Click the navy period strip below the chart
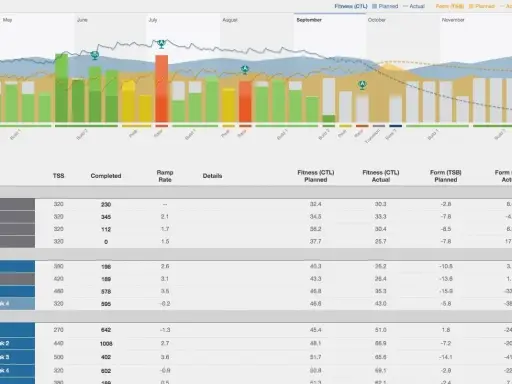The image size is (512, 384). 395,126
